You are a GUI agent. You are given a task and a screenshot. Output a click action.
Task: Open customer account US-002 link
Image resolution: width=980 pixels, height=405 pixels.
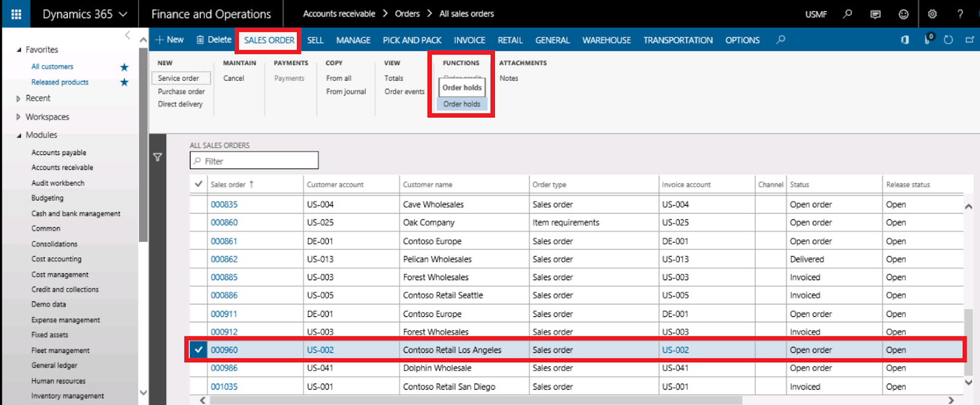pos(320,350)
